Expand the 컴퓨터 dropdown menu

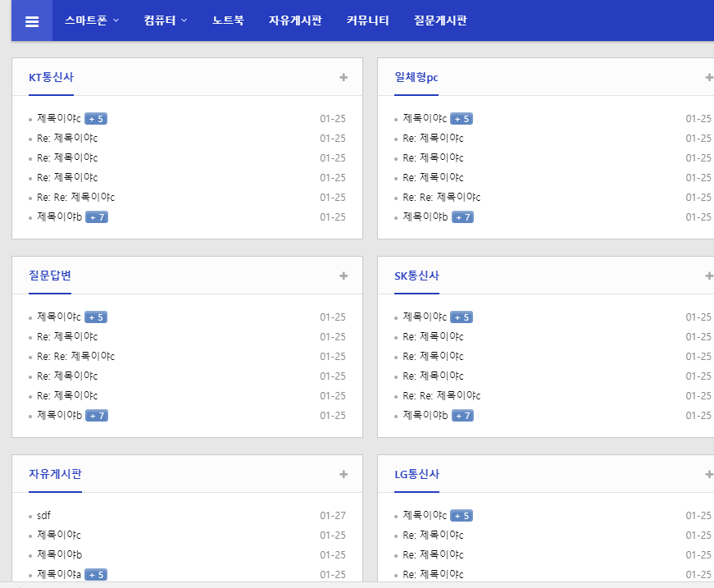pos(165,21)
